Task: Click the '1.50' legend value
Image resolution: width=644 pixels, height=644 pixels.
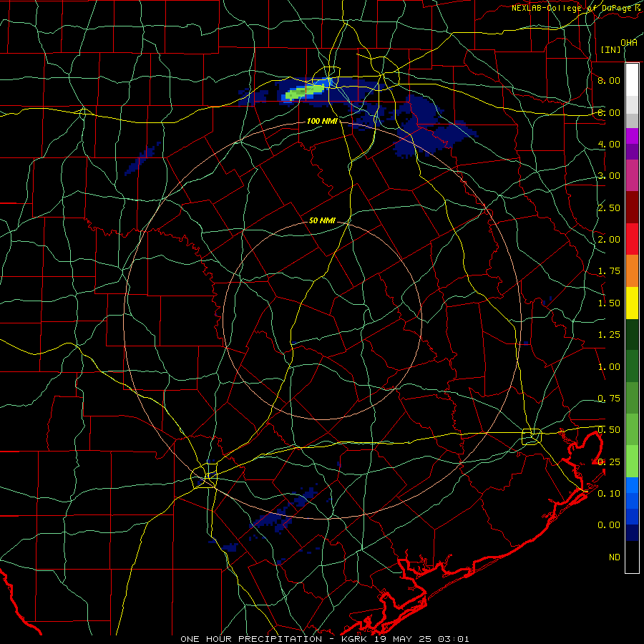Action: pyautogui.click(x=609, y=303)
